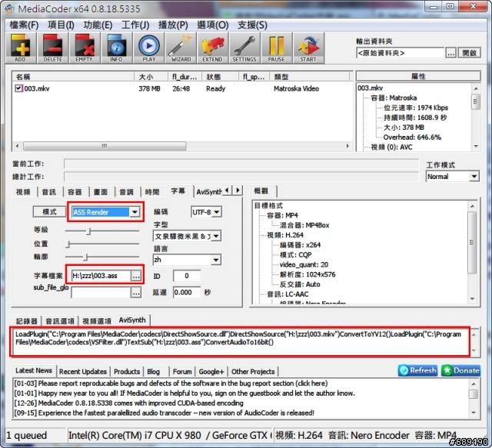Viewport: 492px width, 448px height.
Task: Click the 模式 button
Action: [49, 212]
